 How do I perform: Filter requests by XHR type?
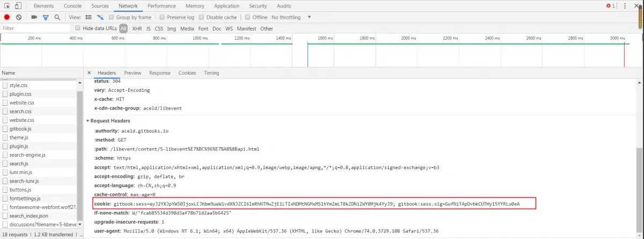click(137, 28)
